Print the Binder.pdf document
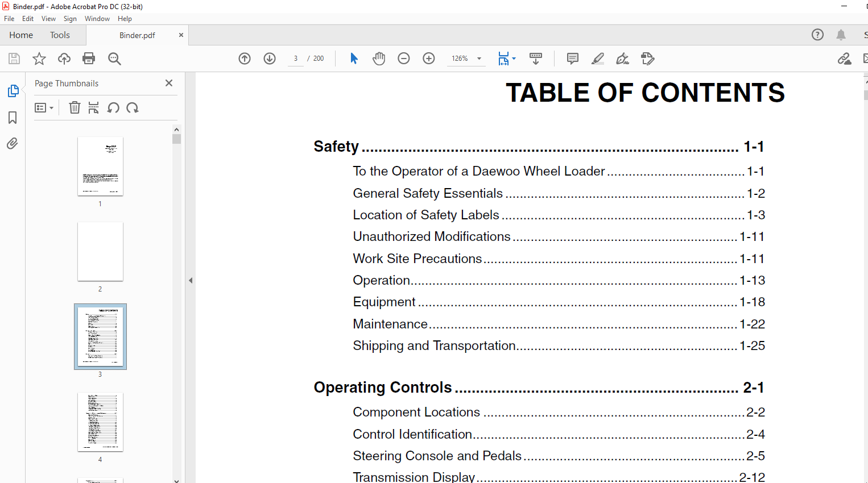This screenshot has height=483, width=868. [89, 59]
